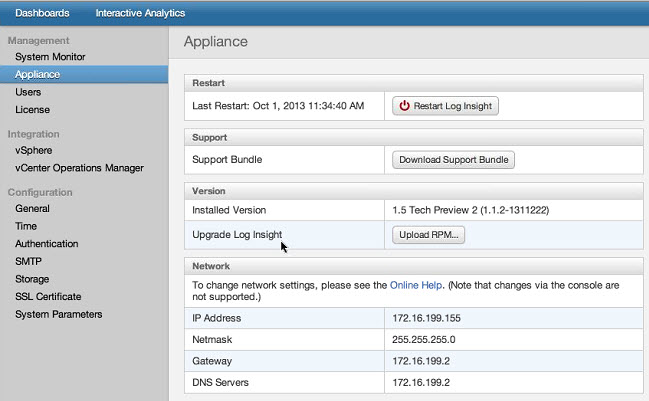
Task: Click the Netmask label
Action: coord(212,340)
